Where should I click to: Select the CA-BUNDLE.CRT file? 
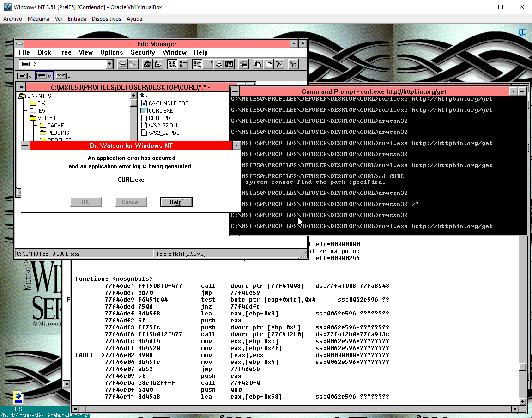pos(168,103)
